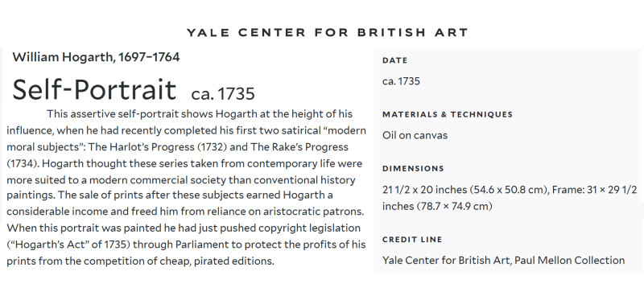
Task: Click the Yale Center for British Art header
Action: 328,32
